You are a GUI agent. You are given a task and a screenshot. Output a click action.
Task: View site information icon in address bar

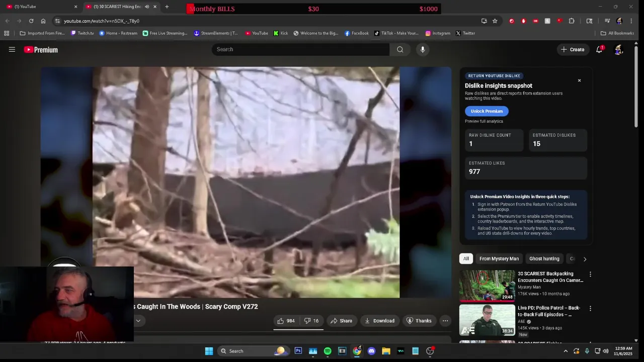57,21
